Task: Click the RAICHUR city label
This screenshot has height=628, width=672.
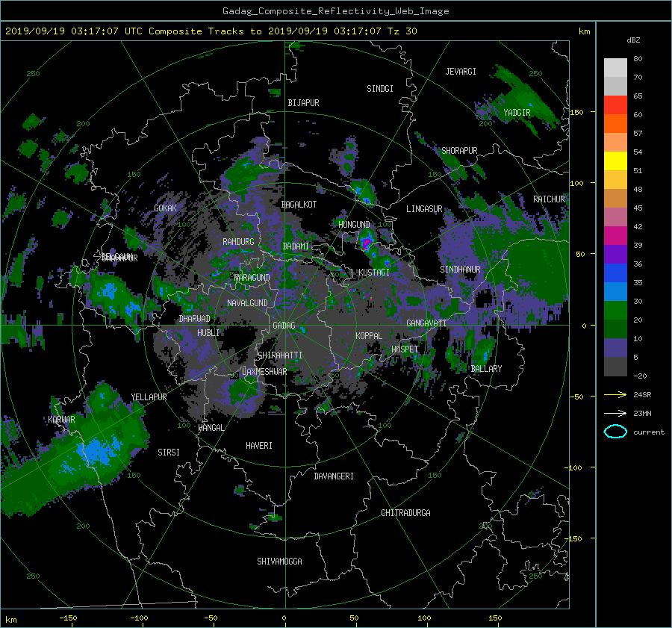Action: [x=549, y=199]
